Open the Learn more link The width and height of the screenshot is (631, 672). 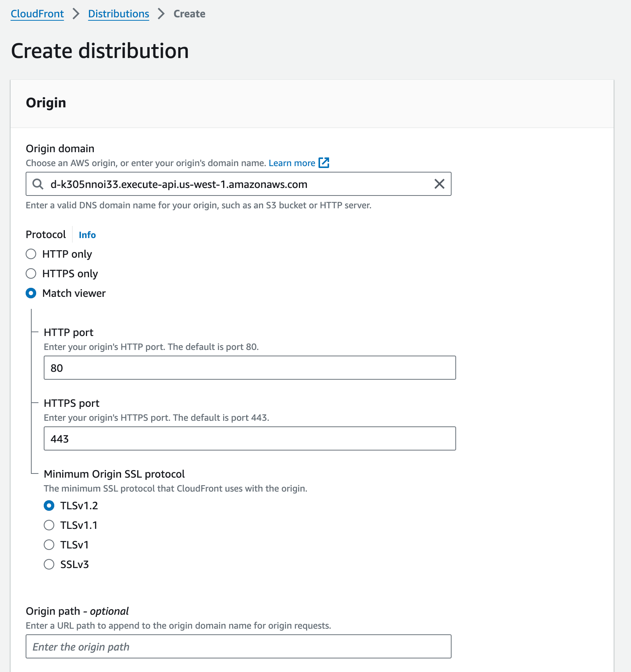click(x=292, y=163)
